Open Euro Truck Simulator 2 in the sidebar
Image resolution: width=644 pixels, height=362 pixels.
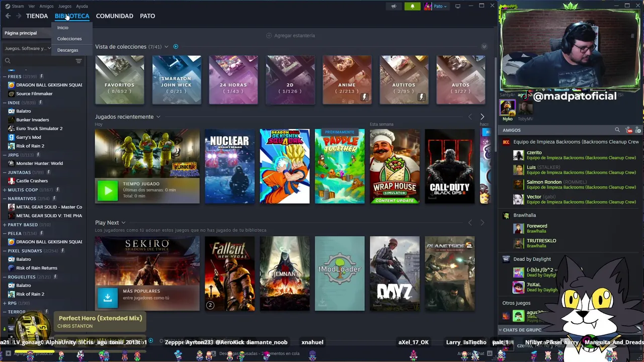tap(39, 129)
